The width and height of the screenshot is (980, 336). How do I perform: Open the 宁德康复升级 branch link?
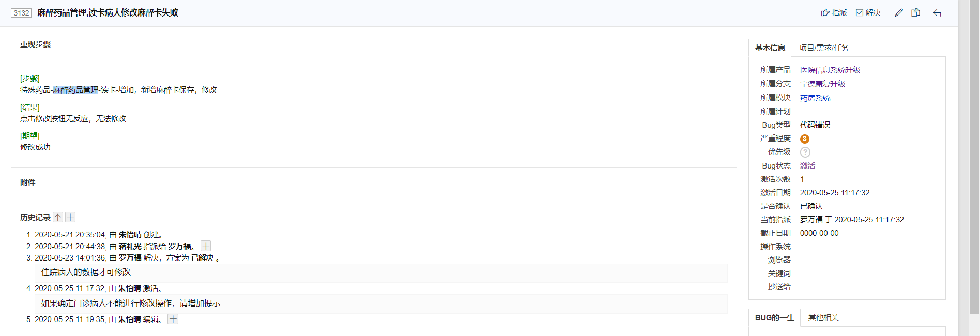[822, 84]
